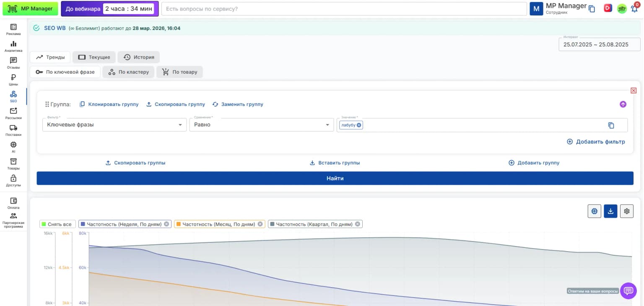The width and height of the screenshot is (644, 306).
Task: Open the MP Manager profile avatar
Action: 536,9
